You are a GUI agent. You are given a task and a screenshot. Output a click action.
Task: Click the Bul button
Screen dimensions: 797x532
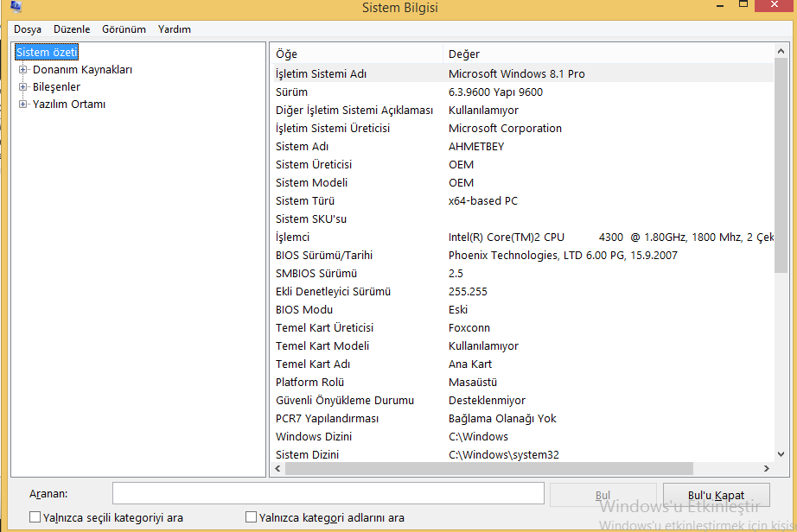[603, 495]
